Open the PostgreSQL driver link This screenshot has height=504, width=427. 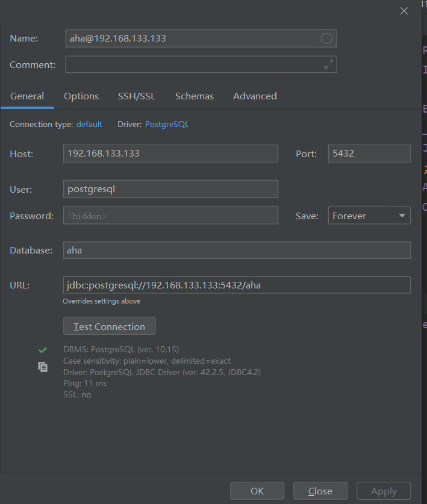(167, 125)
